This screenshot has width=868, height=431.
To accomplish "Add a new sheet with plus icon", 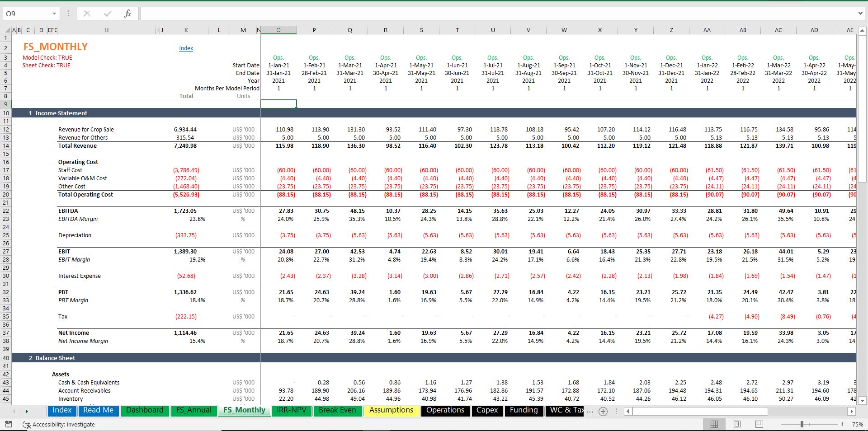I will (x=603, y=411).
